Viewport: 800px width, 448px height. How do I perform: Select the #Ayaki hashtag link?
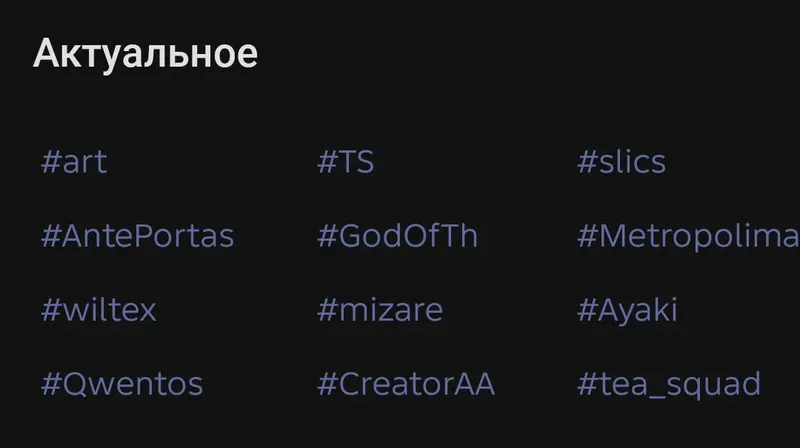627,310
